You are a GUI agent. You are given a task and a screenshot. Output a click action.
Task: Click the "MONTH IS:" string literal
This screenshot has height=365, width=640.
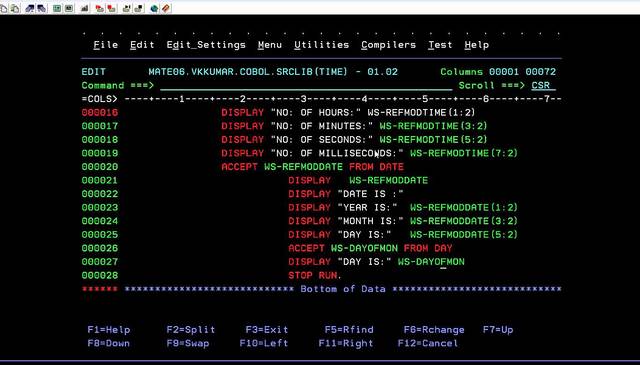(x=371, y=221)
